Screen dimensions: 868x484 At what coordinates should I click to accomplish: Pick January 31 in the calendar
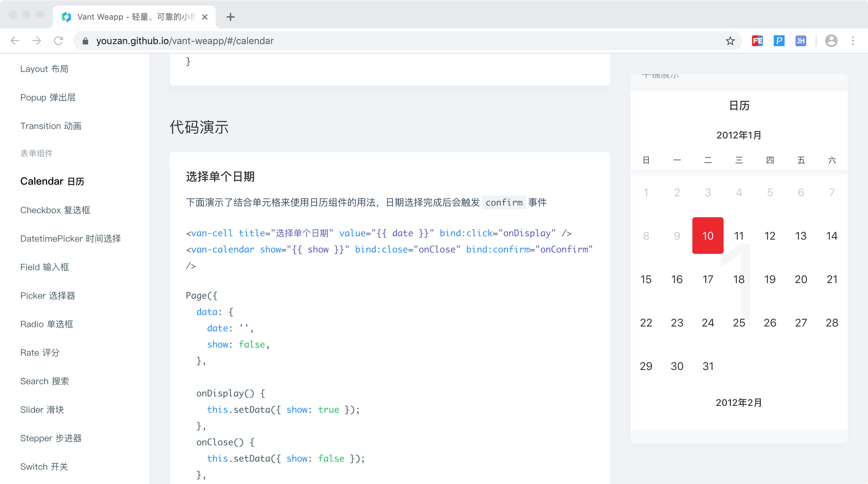(x=708, y=366)
